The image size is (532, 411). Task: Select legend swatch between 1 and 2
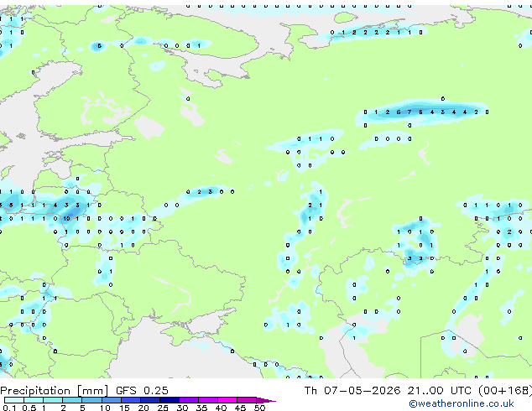[x=53, y=400]
